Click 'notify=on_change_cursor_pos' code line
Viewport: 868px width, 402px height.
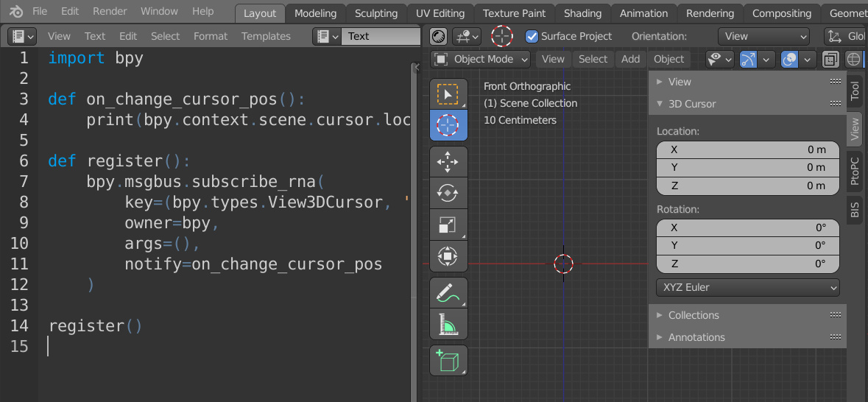coord(253,264)
